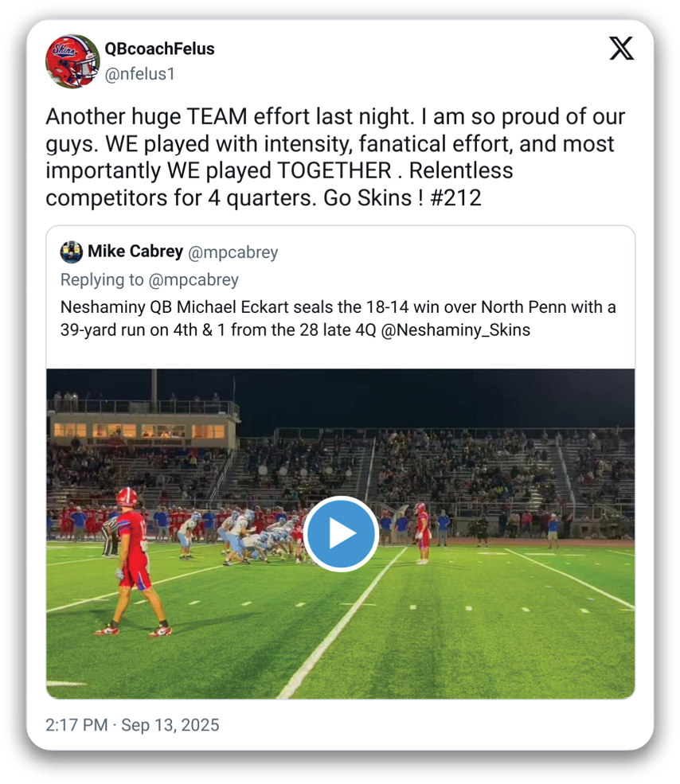This screenshot has width=680, height=784.
Task: Click the Sep 13, 2025 date
Action: pyautogui.click(x=170, y=725)
